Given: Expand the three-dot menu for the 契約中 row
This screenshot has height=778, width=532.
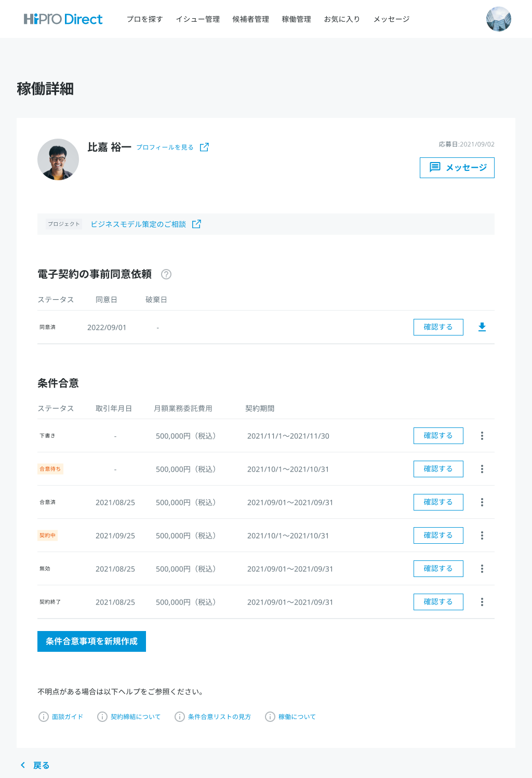Looking at the screenshot, I should (482, 535).
